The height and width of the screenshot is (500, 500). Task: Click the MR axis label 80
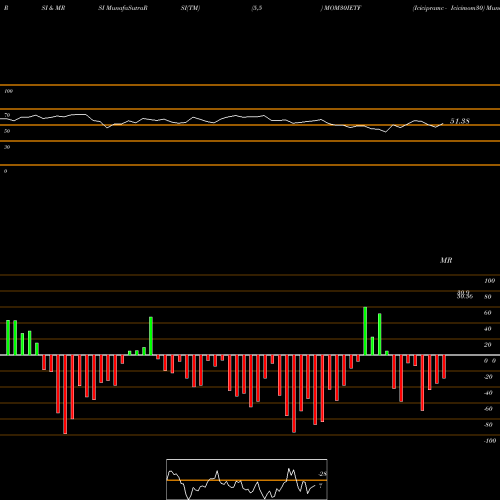pos(488,297)
